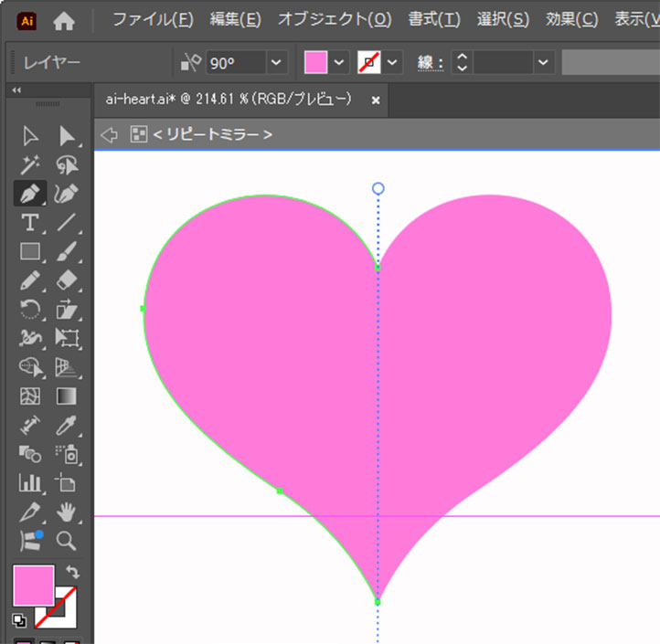660x644 pixels.
Task: Reset to default fill and stroke
Action: [19, 620]
